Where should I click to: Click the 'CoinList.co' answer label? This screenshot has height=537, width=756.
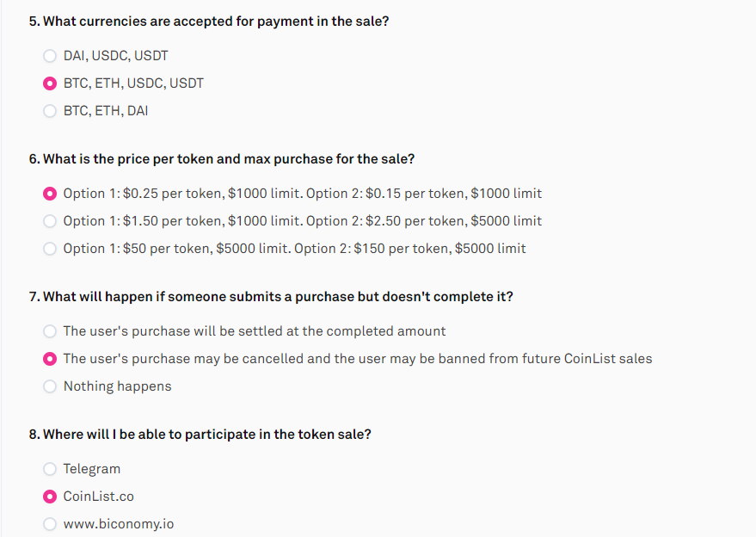98,497
